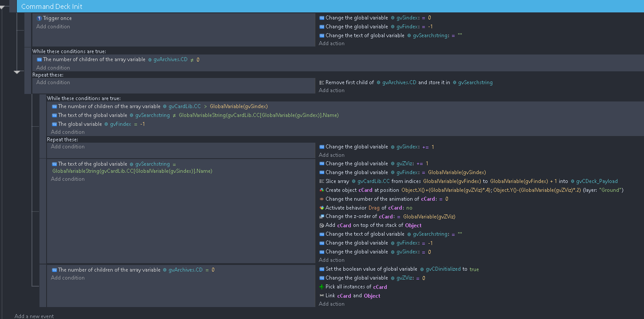
Task: Click Add action below Link cCard and Object
Action: [331, 304]
